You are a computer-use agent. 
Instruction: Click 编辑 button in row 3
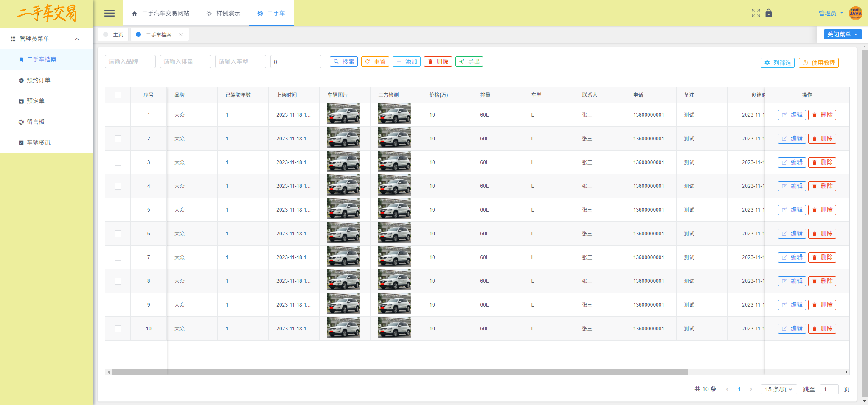point(792,162)
